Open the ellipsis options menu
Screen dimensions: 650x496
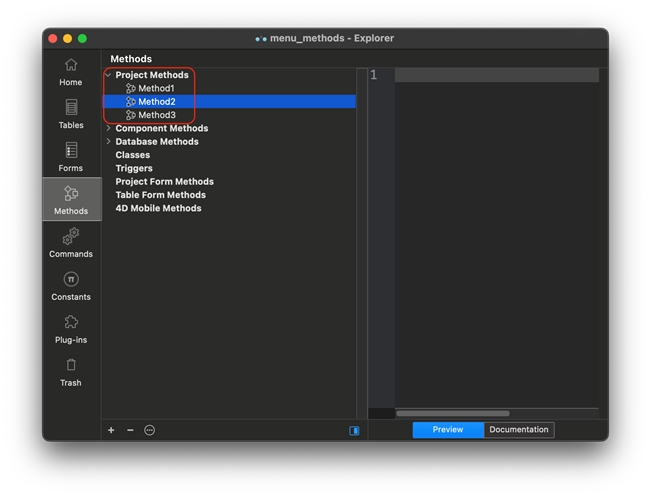click(x=150, y=430)
